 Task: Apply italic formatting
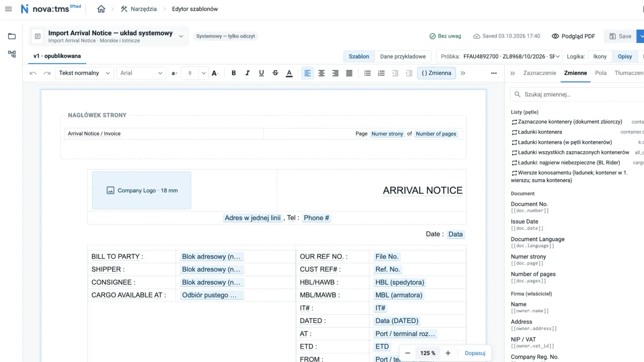point(248,73)
